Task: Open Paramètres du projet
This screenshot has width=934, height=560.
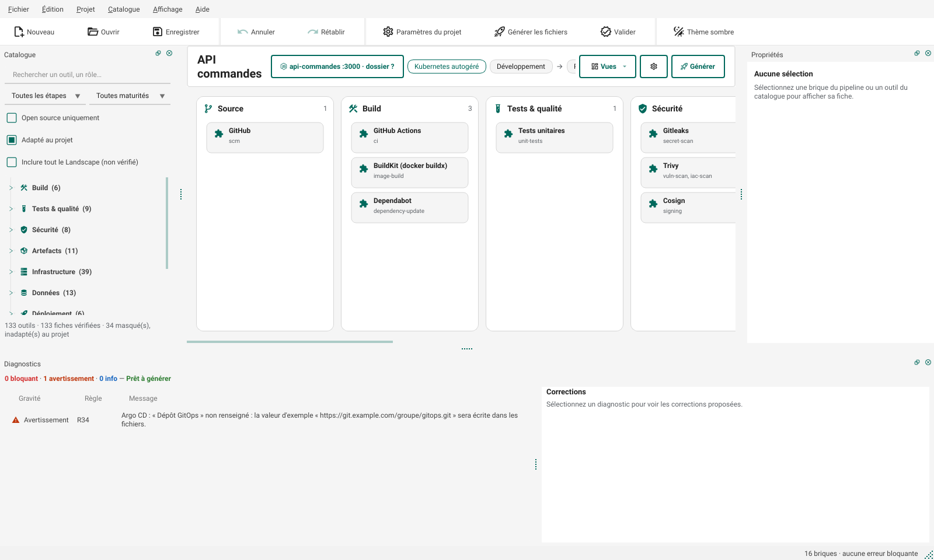Action: 422,32
